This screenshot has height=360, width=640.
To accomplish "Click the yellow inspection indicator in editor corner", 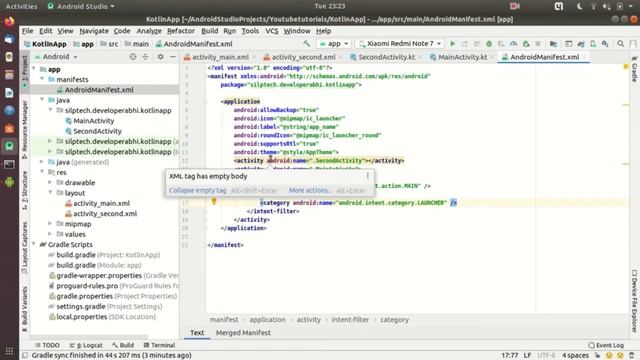I will [626, 67].
